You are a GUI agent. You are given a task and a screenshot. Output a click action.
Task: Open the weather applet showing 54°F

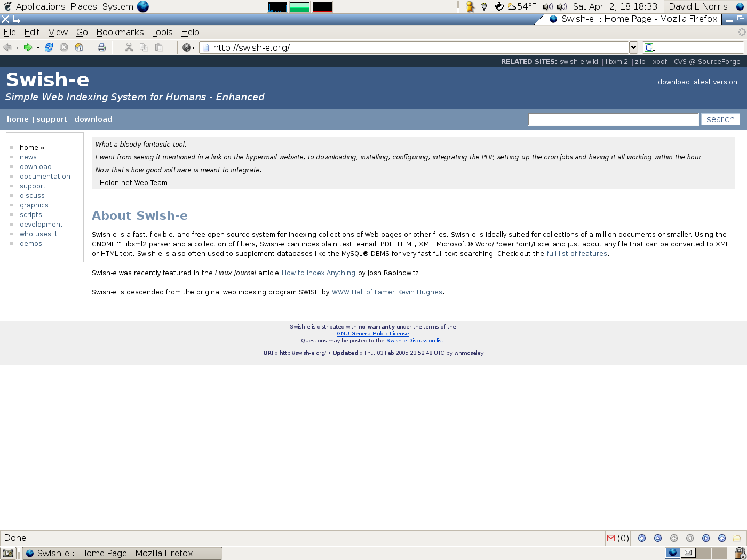pos(522,6)
